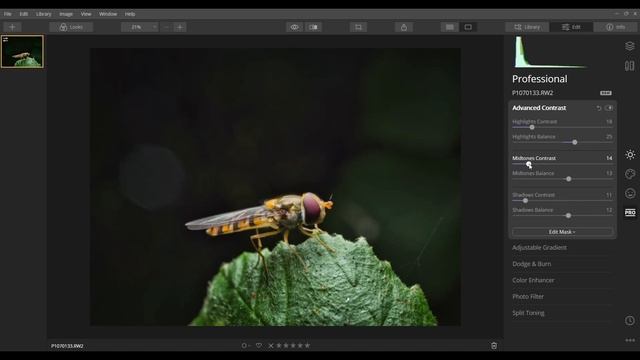The width and height of the screenshot is (640, 360).
Task: Open the File menu
Action: click(x=8, y=14)
